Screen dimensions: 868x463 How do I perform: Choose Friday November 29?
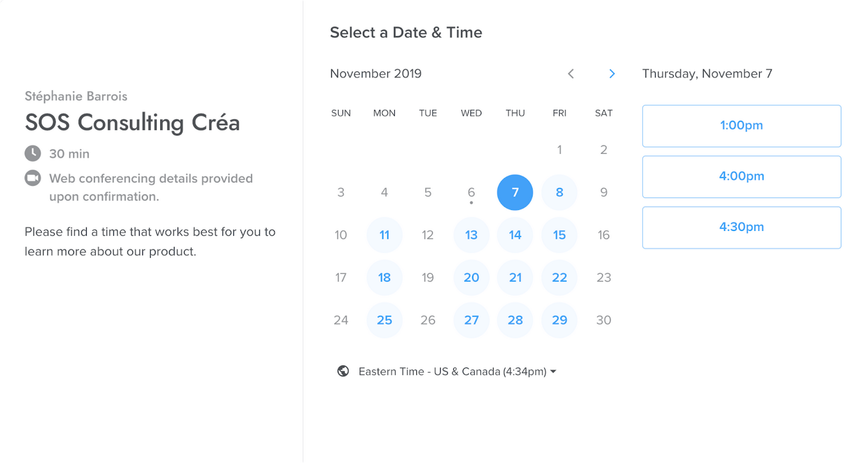click(559, 320)
